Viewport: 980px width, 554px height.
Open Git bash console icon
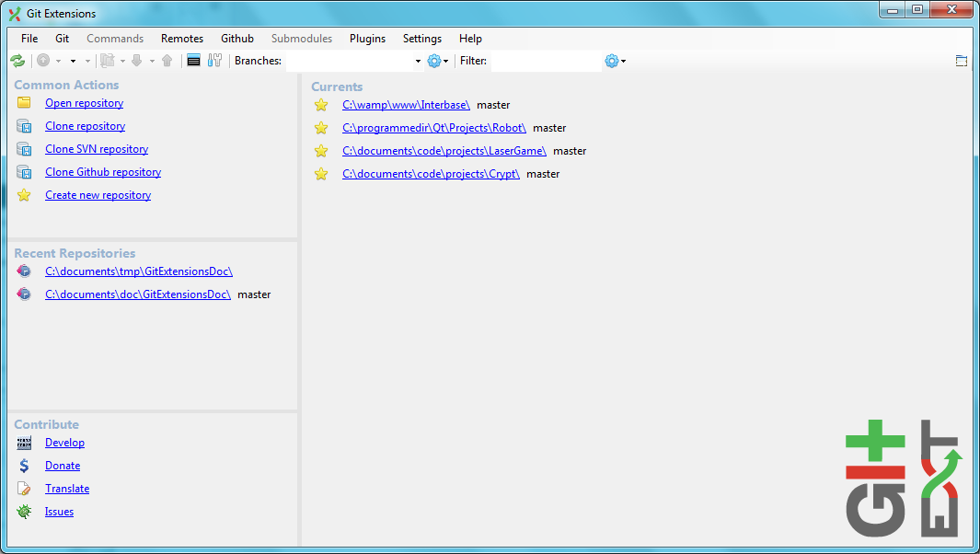coord(194,61)
